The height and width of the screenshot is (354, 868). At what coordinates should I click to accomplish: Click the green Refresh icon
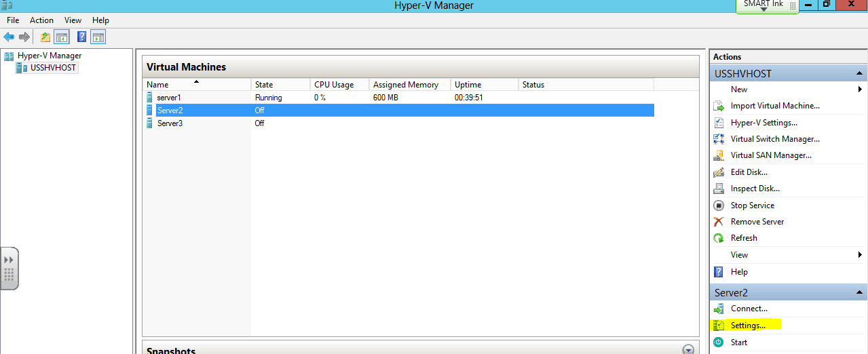(719, 238)
